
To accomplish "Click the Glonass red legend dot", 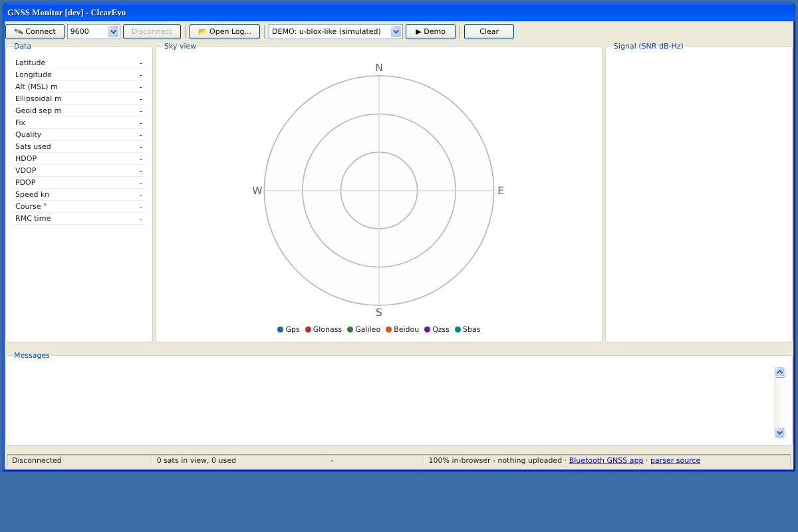I will point(308,330).
